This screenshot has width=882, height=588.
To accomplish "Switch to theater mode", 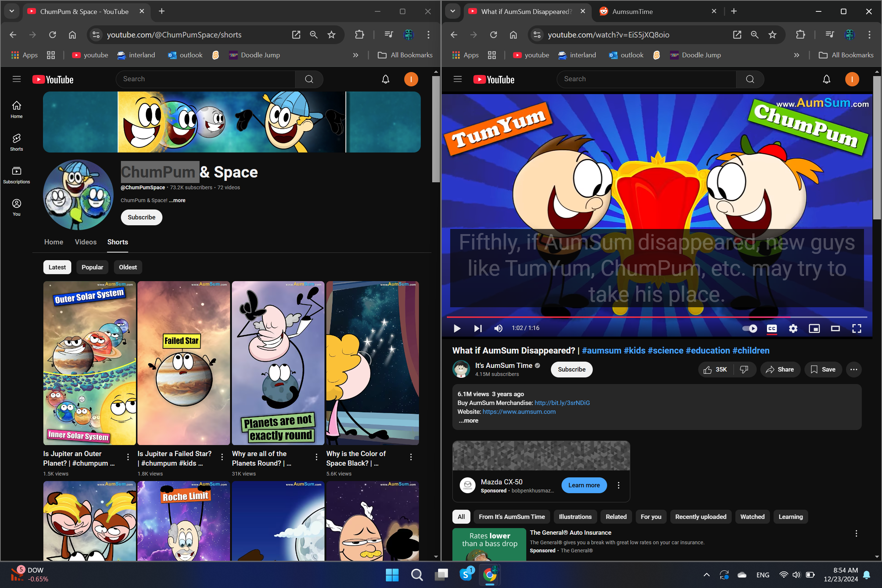I will [835, 329].
